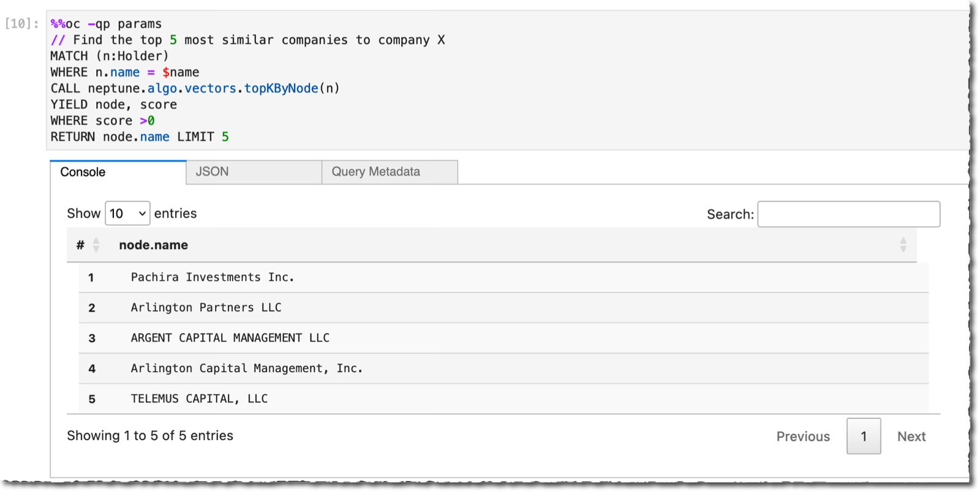
Task: Click the node.name column header
Action: [x=153, y=245]
